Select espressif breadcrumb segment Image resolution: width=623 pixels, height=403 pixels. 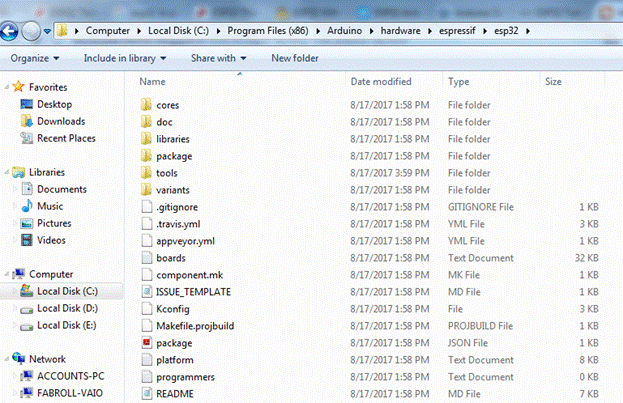tap(457, 31)
